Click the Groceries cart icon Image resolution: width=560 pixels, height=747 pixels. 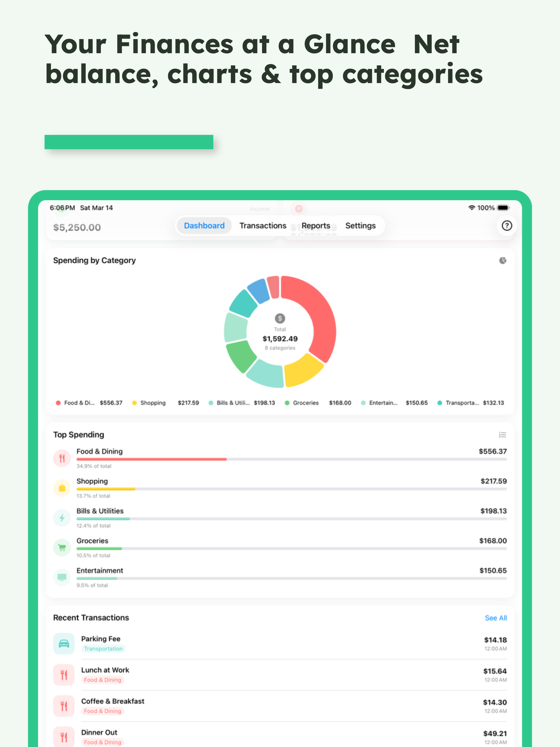[62, 547]
